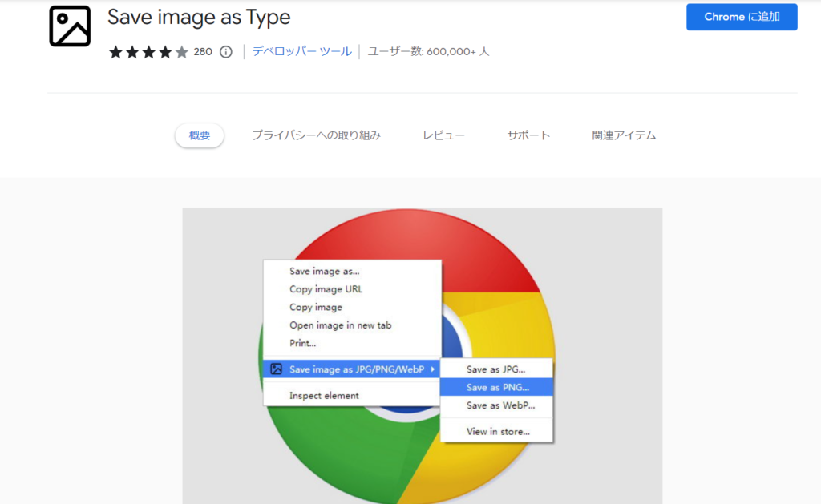Open the デベロッパー ツール category link
This screenshot has width=821, height=504.
(302, 51)
